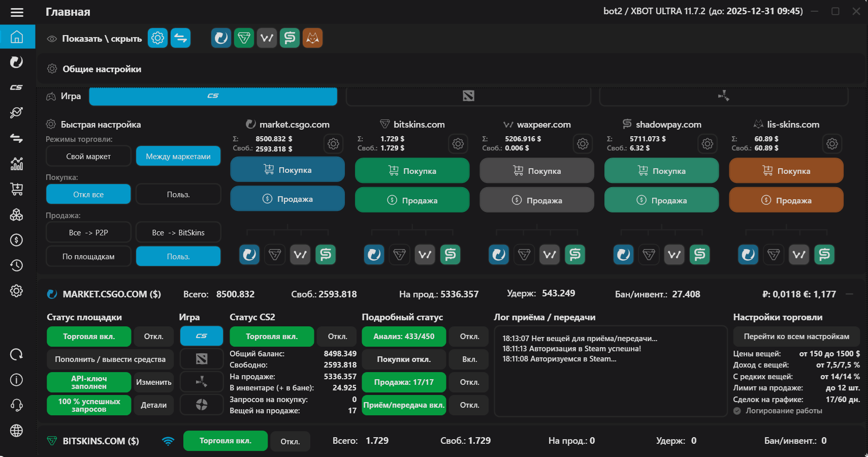Collapse the MARKET.CSGO.COM panel with the dash
Image resolution: width=868 pixels, height=457 pixels.
click(849, 294)
